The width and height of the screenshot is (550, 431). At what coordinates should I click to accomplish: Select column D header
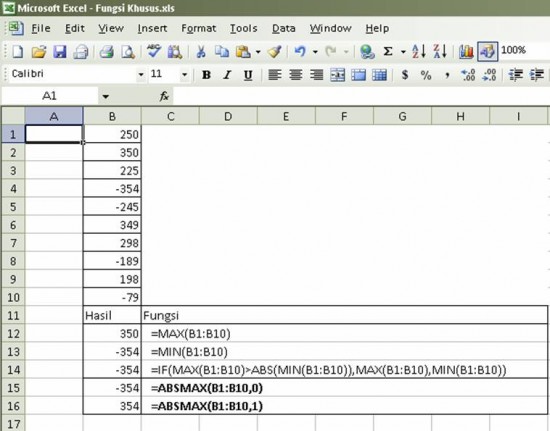click(228, 116)
